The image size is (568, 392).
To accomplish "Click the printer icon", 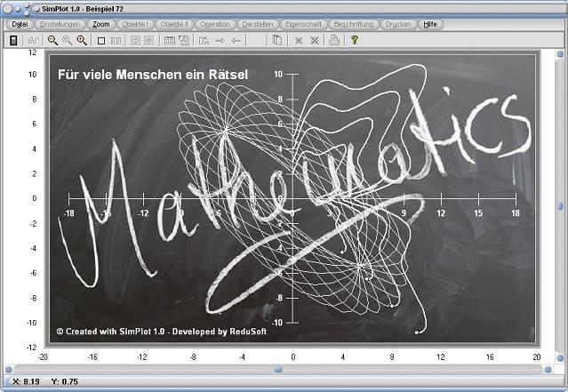I will point(334,40).
